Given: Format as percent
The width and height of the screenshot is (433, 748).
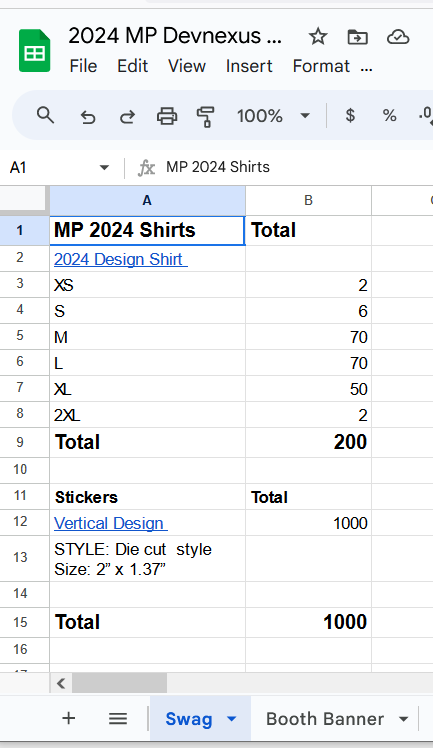Looking at the screenshot, I should pos(389,115).
